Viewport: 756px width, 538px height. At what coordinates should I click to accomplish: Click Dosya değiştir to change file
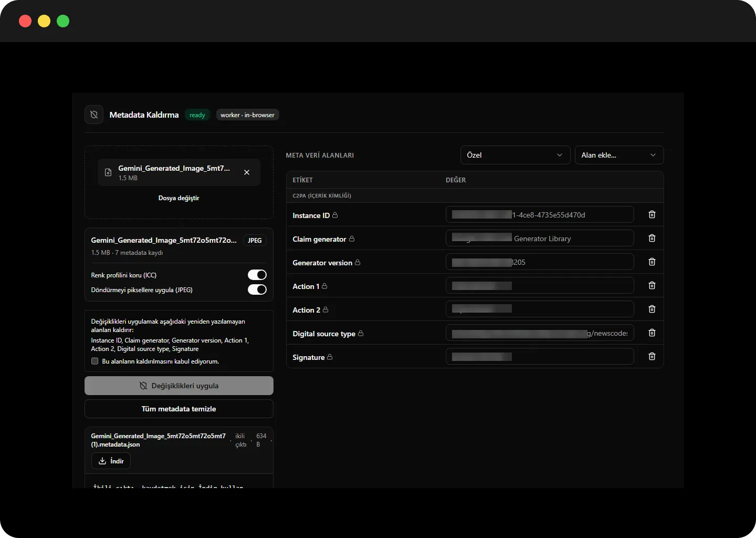pyautogui.click(x=178, y=198)
